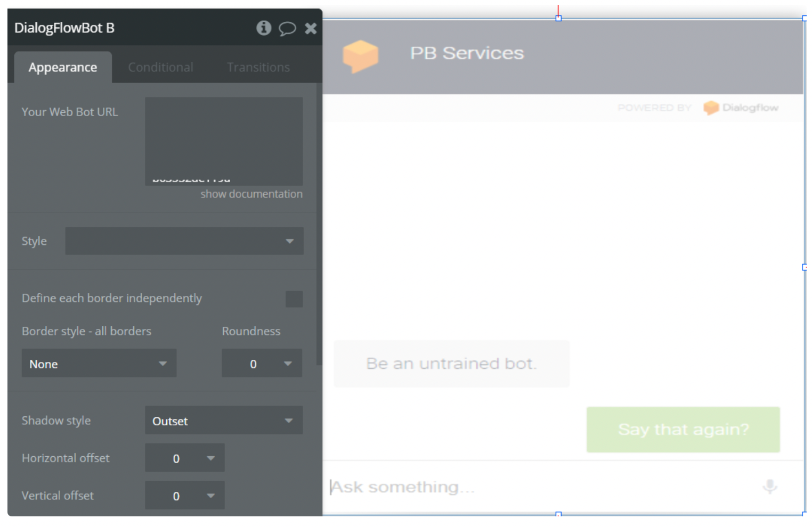Click the Dialogflow logo icon
The image size is (812, 527).
click(x=711, y=108)
